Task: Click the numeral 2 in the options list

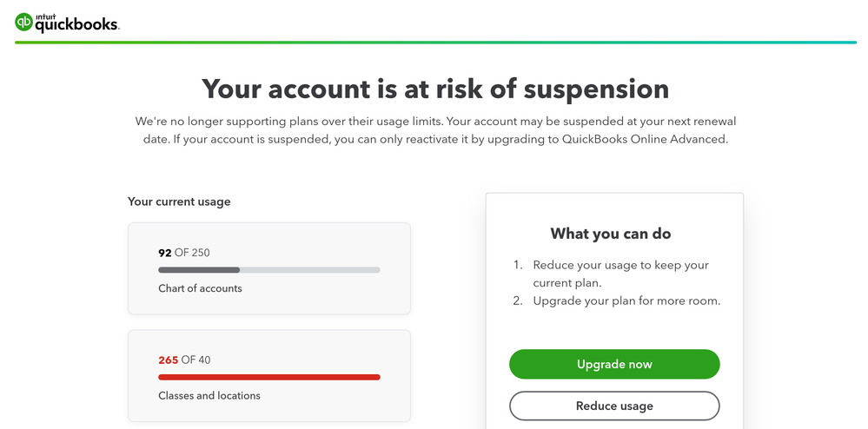Action: pyautogui.click(x=516, y=301)
